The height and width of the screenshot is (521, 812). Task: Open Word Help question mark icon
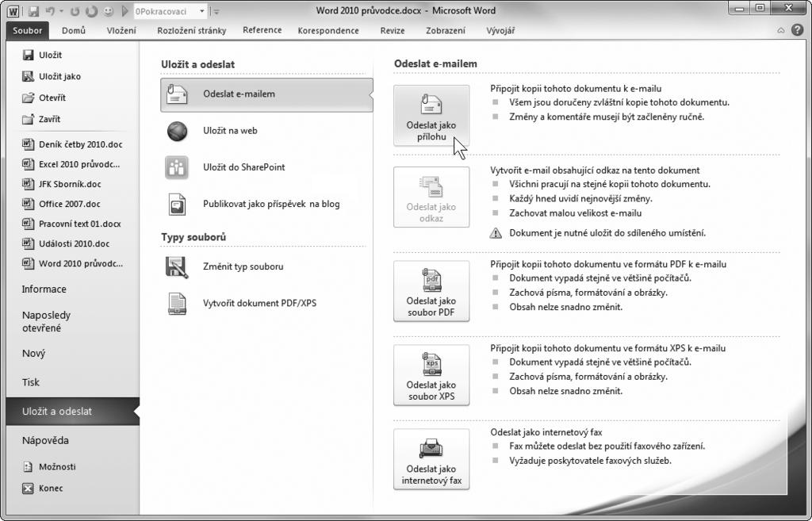[797, 30]
